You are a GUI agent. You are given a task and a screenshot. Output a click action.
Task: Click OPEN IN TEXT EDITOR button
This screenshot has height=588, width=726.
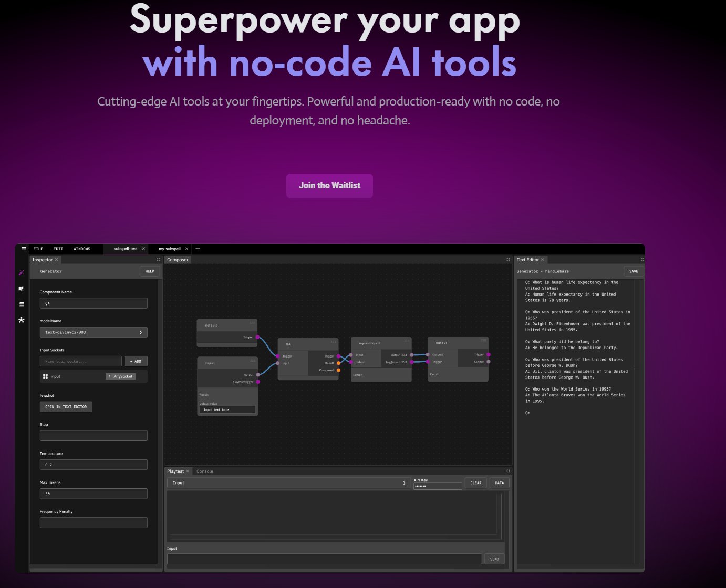[66, 407]
